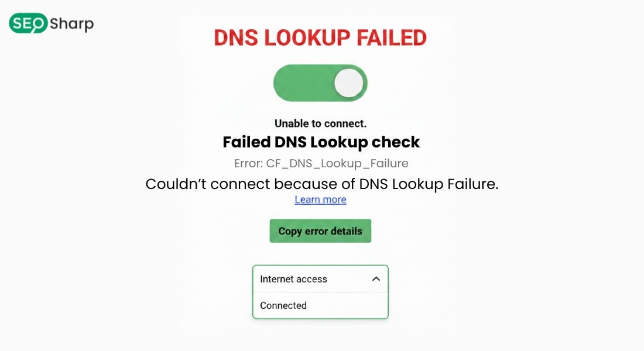Select Connected from the dropdown list
The image size is (644, 351).
[283, 305]
